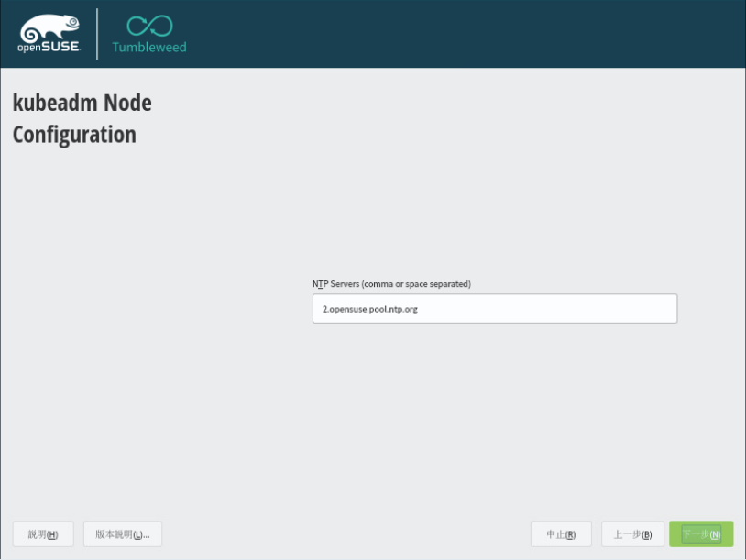
Task: Abort installation with the 中止(R) button
Action: click(561, 533)
